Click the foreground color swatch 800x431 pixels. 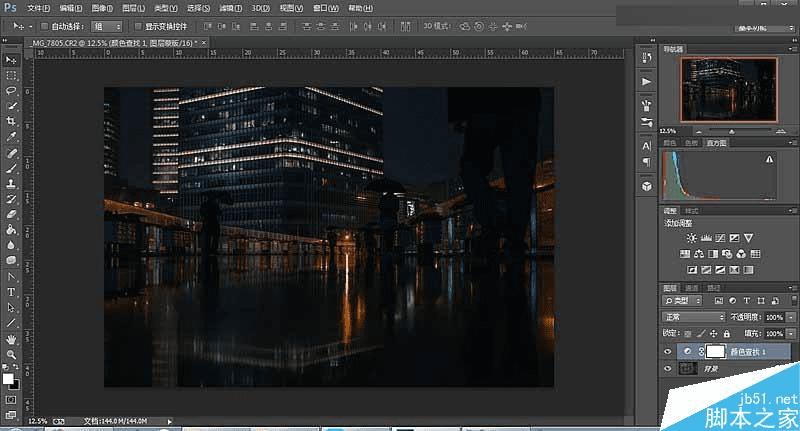[8, 378]
